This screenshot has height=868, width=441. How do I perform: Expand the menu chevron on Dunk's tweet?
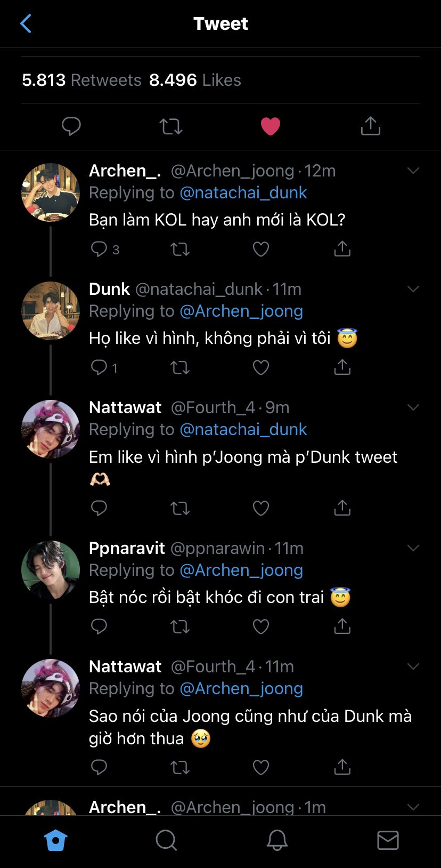413,289
